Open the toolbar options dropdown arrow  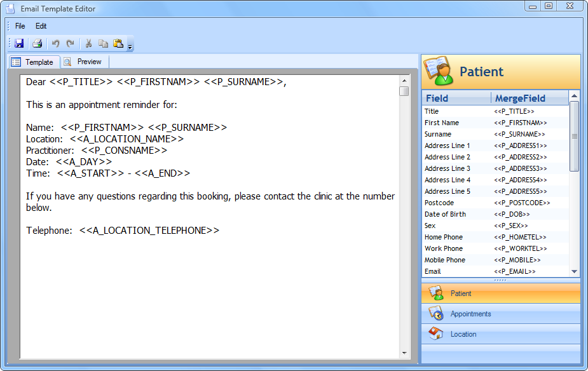[130, 47]
